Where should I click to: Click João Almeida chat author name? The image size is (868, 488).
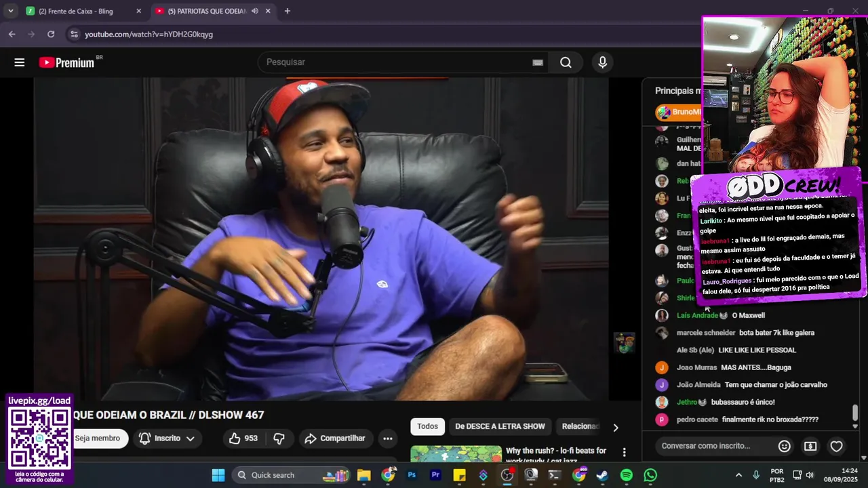click(x=698, y=385)
